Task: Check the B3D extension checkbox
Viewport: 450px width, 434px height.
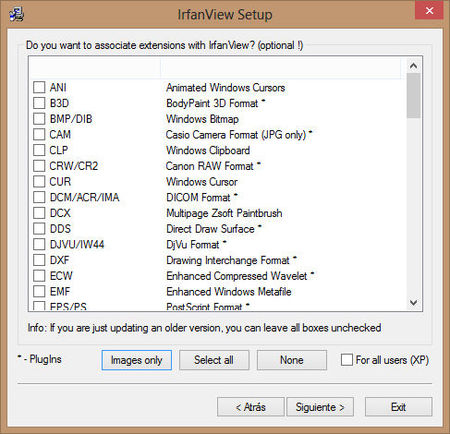Action: point(39,103)
